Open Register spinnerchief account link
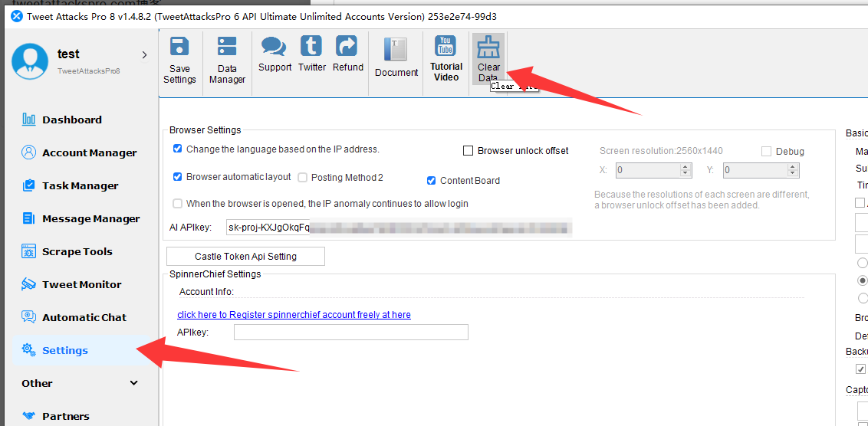This screenshot has height=426, width=868. [x=294, y=315]
